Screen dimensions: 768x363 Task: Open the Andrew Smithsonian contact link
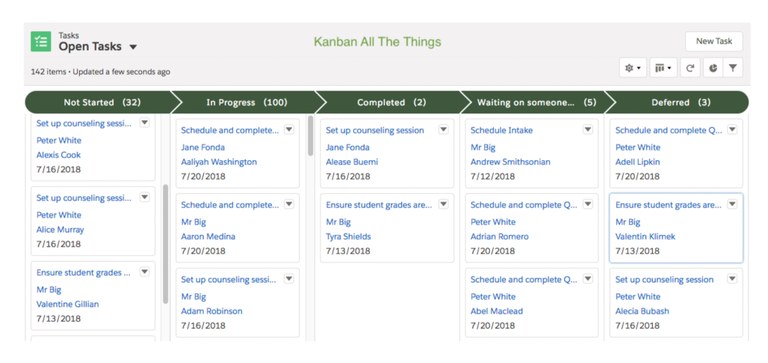pos(510,162)
